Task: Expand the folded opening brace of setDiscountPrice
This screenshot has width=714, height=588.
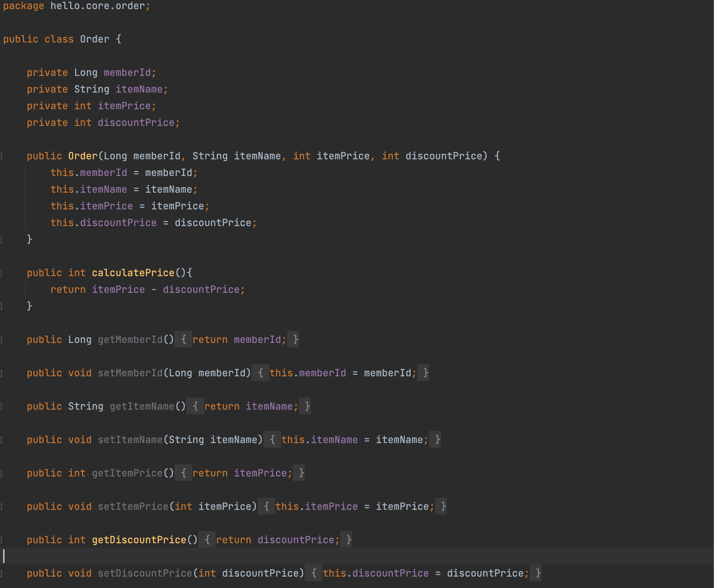Action: click(x=314, y=573)
